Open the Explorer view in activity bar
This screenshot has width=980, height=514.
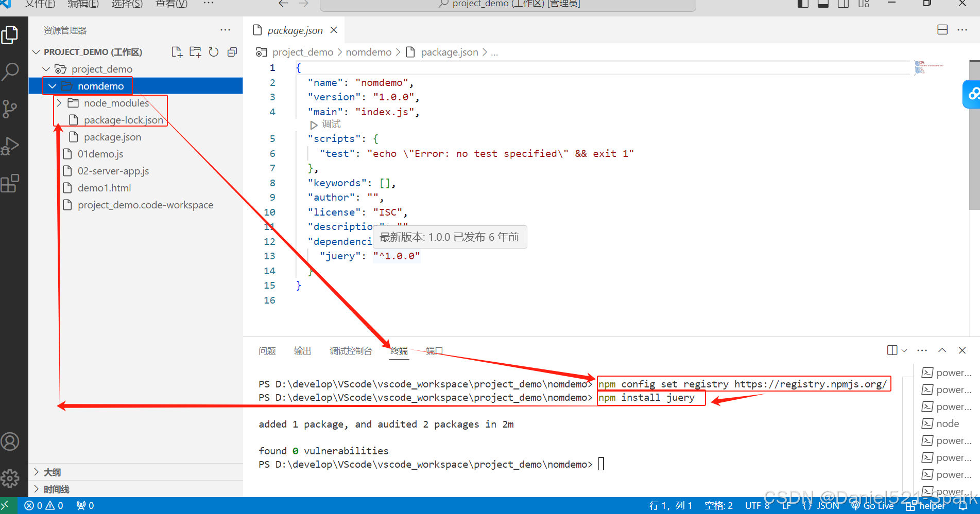click(10, 35)
